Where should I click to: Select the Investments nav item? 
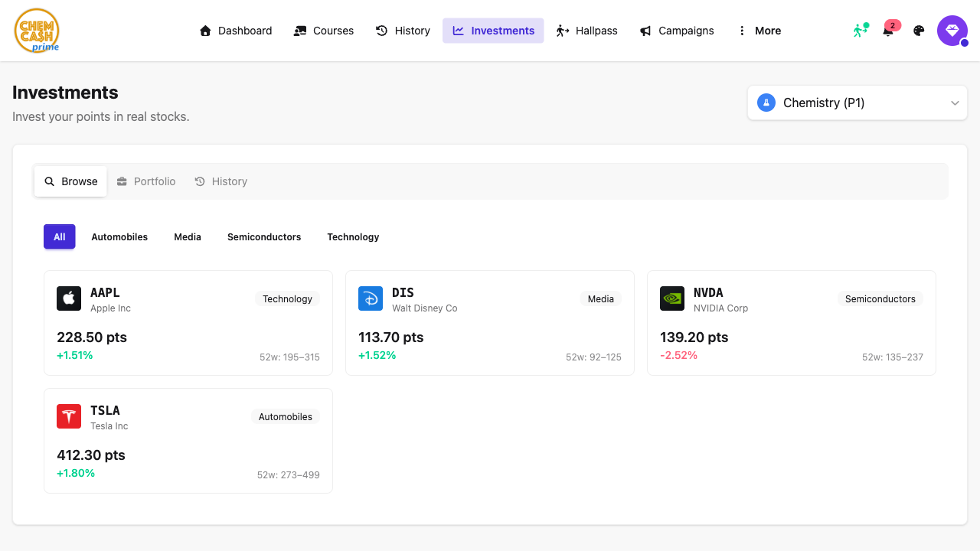(x=493, y=31)
